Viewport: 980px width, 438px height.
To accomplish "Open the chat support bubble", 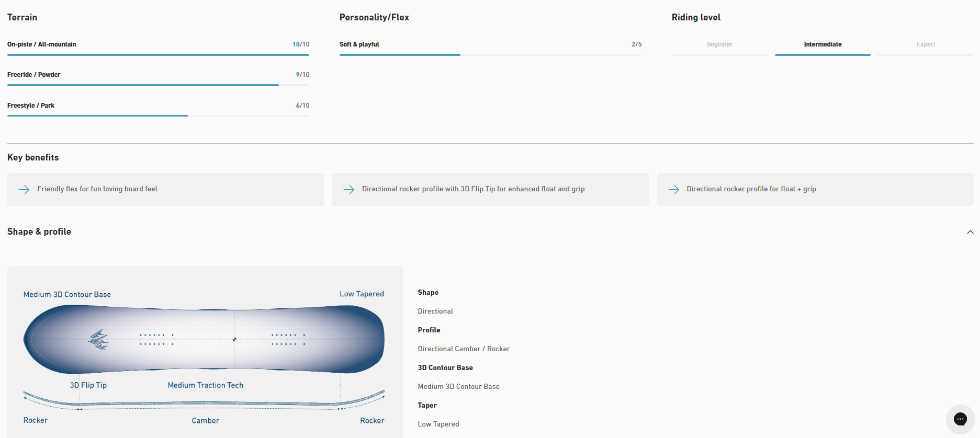I will coord(960,419).
